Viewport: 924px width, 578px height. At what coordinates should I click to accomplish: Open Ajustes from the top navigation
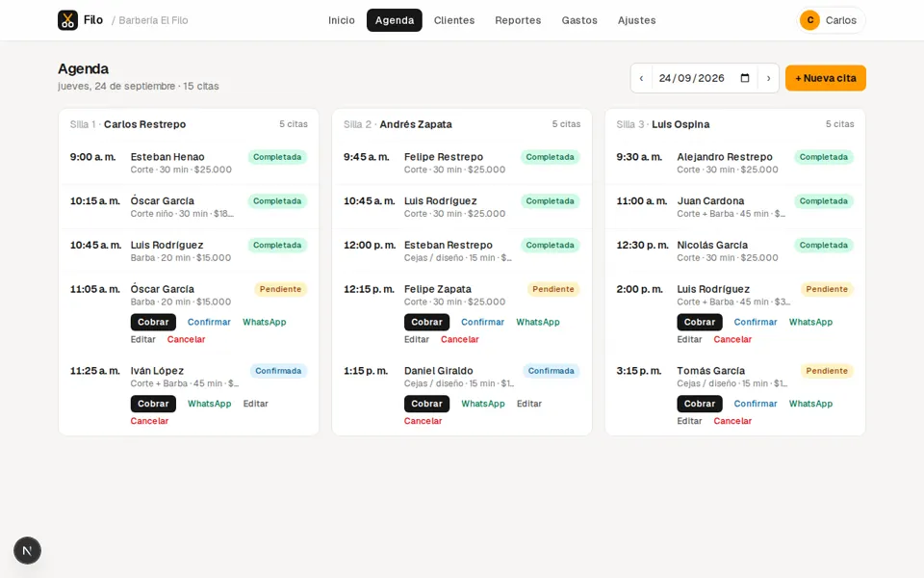(636, 20)
